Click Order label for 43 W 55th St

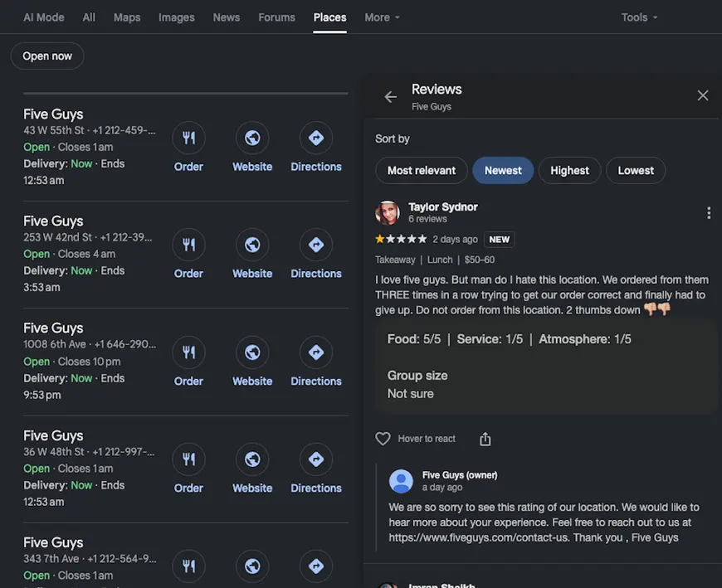[188, 167]
